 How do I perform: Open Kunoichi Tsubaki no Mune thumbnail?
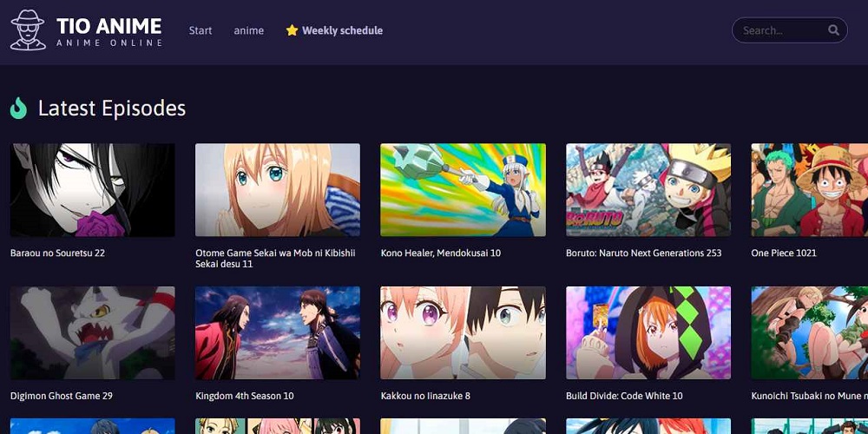[809, 332]
